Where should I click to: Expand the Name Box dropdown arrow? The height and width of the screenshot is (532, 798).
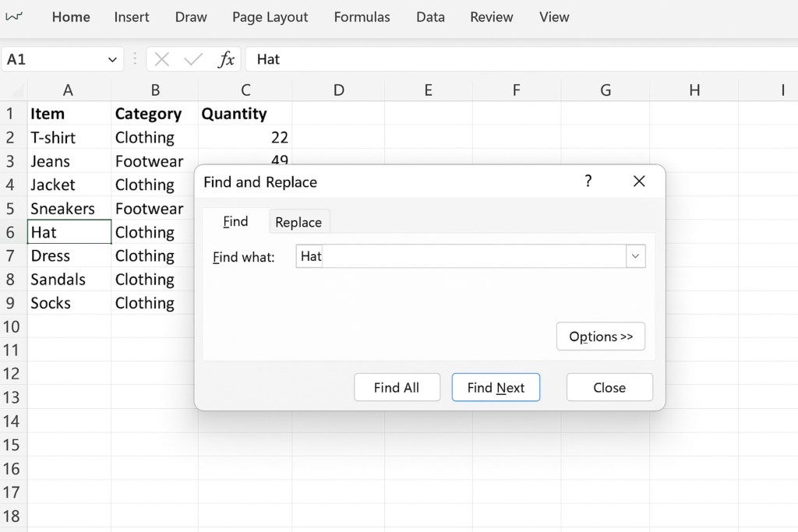[x=112, y=59]
